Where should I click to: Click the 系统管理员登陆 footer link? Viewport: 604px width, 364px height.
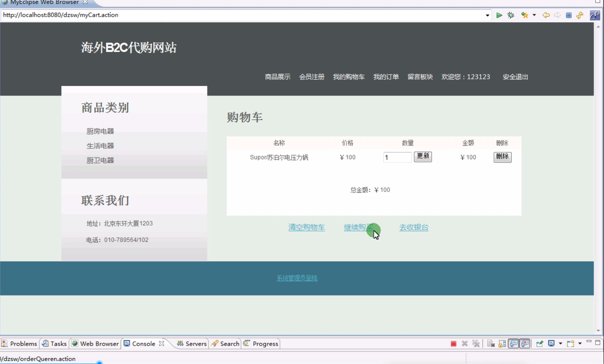tap(297, 278)
